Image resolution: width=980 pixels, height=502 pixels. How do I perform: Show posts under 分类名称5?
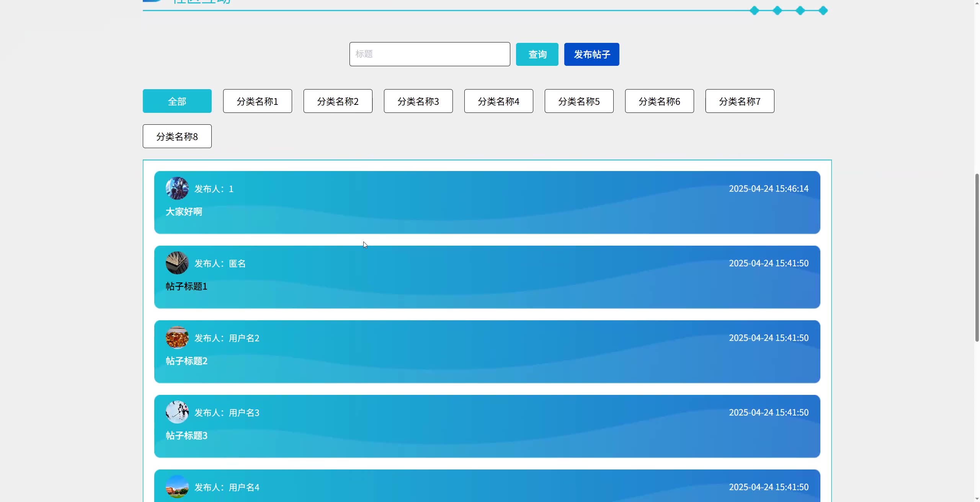tap(579, 101)
